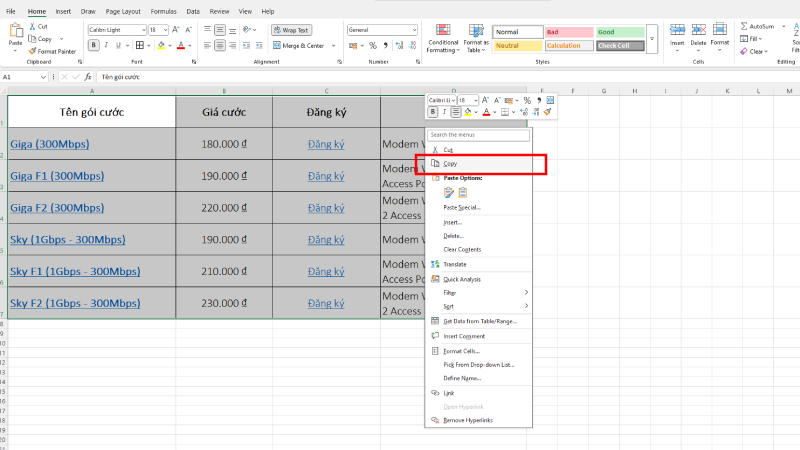Click the Delete cells icon in ribbon

(x=698, y=30)
